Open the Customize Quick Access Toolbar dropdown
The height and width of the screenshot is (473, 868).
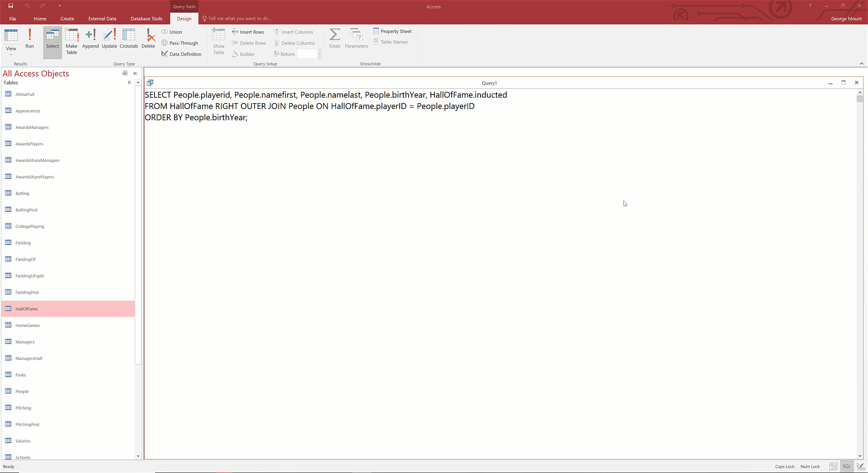coord(60,6)
